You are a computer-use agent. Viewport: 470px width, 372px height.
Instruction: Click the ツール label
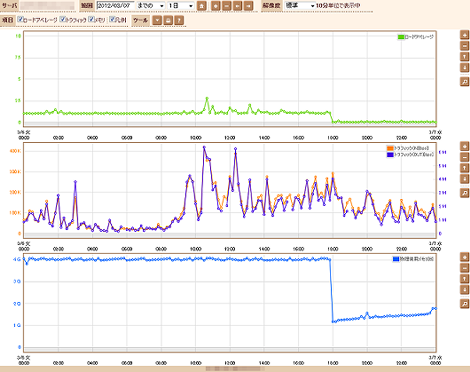pyautogui.click(x=140, y=20)
